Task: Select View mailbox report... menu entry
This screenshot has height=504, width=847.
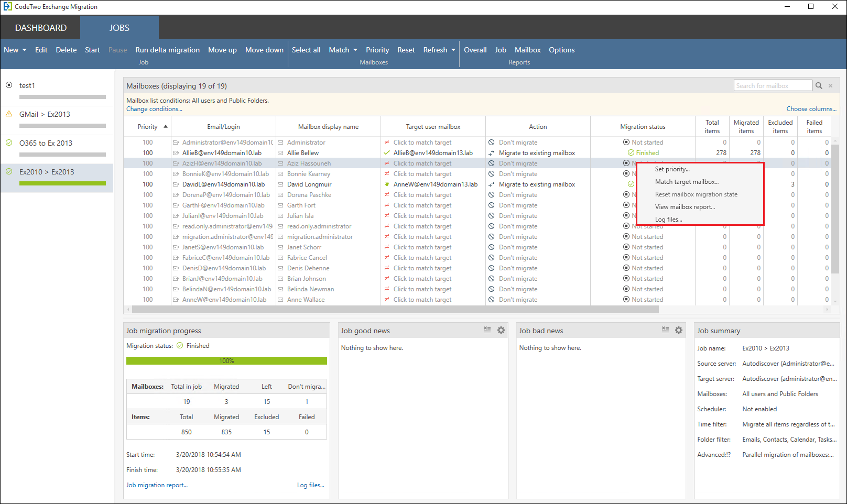Action: (685, 207)
